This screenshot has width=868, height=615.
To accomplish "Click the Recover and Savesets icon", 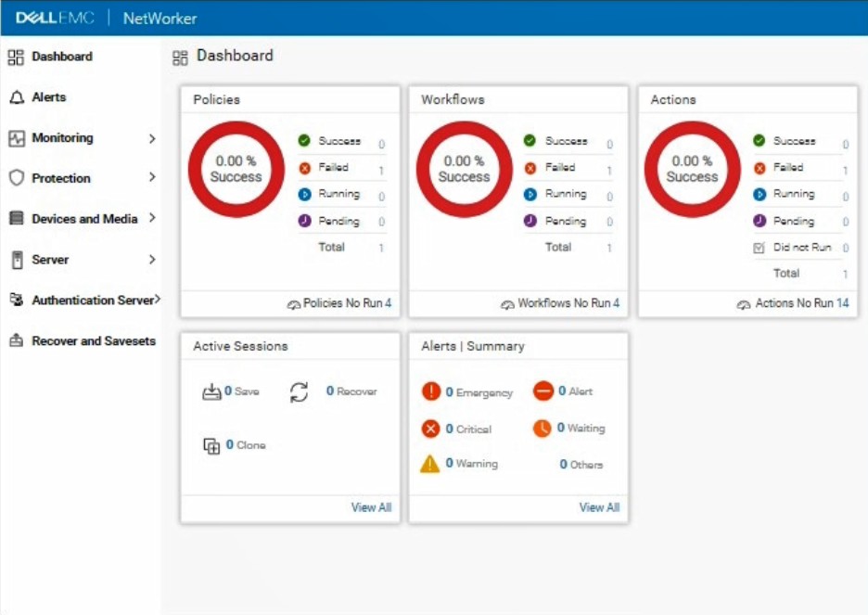I will pyautogui.click(x=17, y=340).
